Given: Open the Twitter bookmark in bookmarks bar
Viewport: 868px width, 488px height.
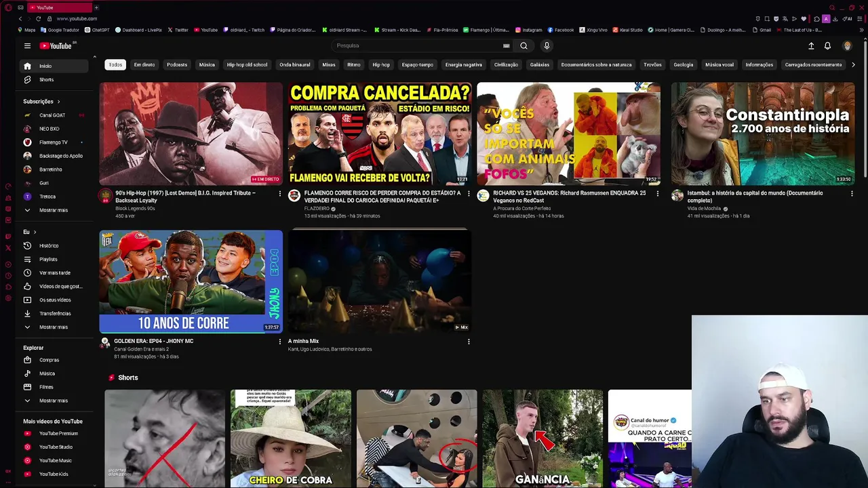Looking at the screenshot, I should click(178, 30).
